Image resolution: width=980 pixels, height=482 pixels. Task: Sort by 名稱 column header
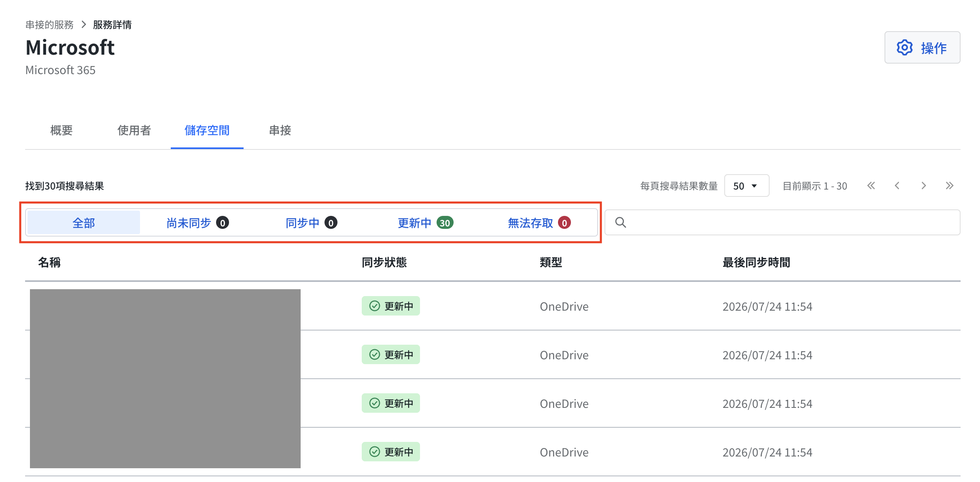click(49, 262)
